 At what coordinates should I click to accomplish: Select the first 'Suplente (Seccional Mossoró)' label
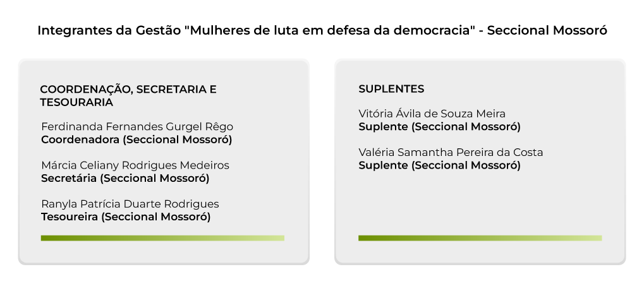439,127
